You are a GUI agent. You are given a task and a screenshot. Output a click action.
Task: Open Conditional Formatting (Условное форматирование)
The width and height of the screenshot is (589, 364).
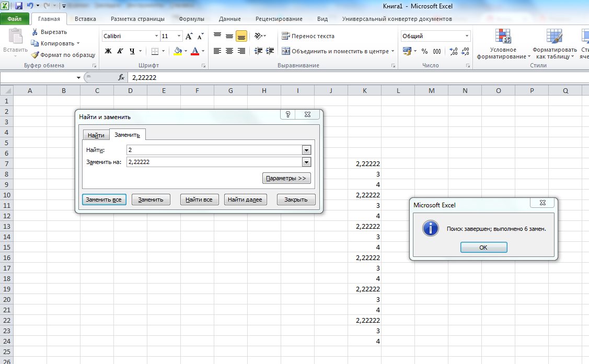503,43
